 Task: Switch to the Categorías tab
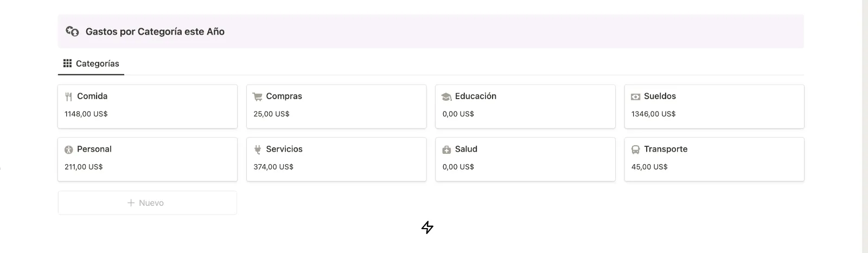point(91,63)
